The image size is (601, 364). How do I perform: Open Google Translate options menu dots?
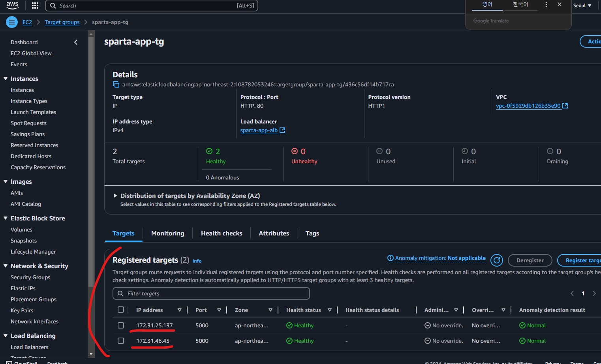pyautogui.click(x=546, y=5)
